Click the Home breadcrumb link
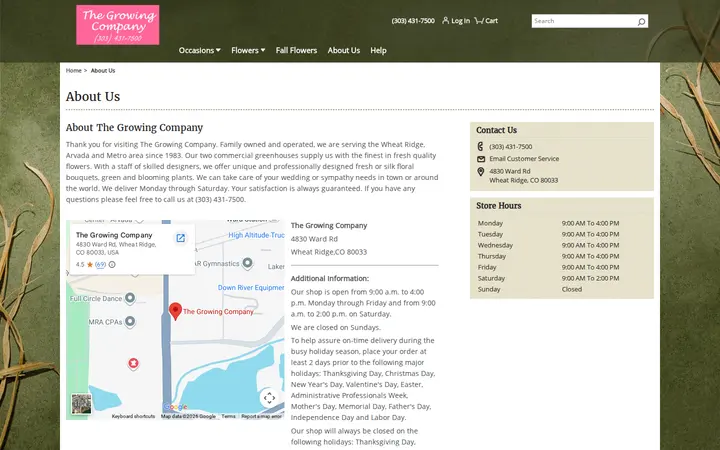Image resolution: width=720 pixels, height=450 pixels. tap(73, 71)
